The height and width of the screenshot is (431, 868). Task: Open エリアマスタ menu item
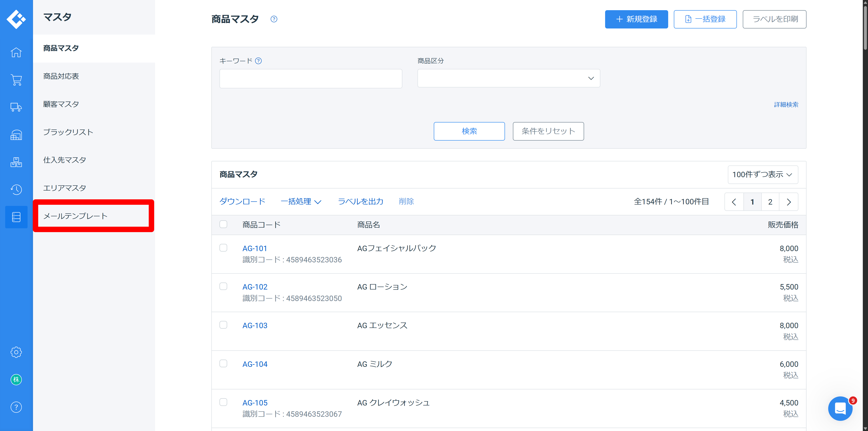tap(94, 188)
